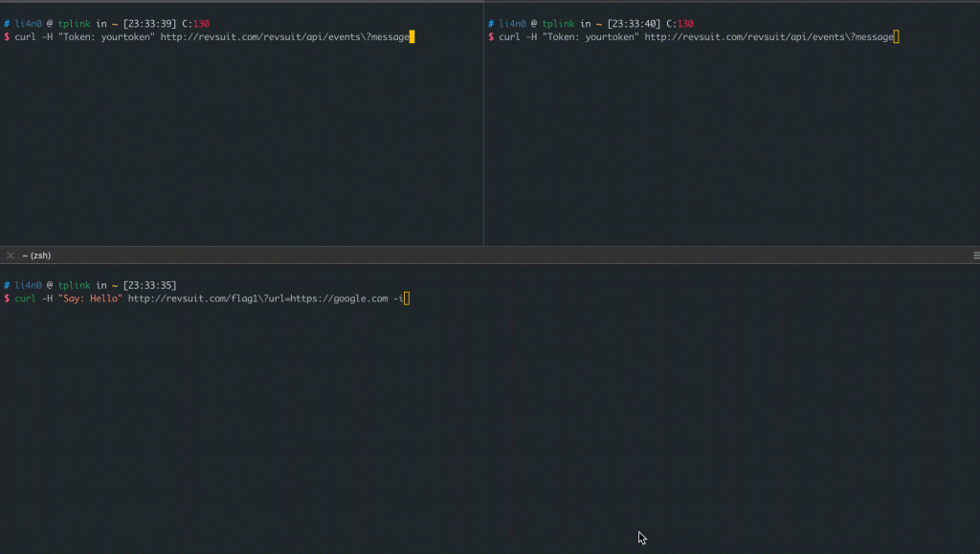Click the C:130 exit code in the top-left pane
Screen dimensions: 980x554
click(x=195, y=24)
